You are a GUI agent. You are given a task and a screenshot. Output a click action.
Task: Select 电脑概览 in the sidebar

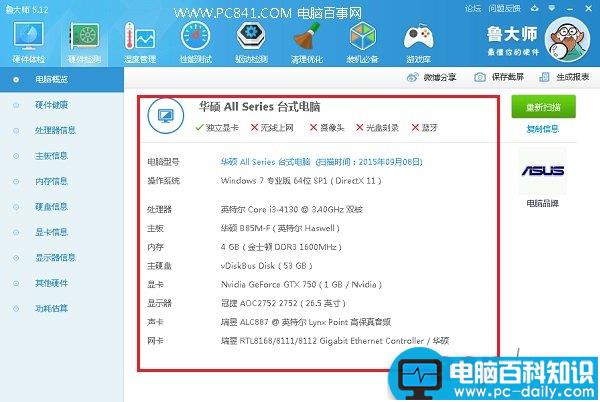tap(62, 79)
